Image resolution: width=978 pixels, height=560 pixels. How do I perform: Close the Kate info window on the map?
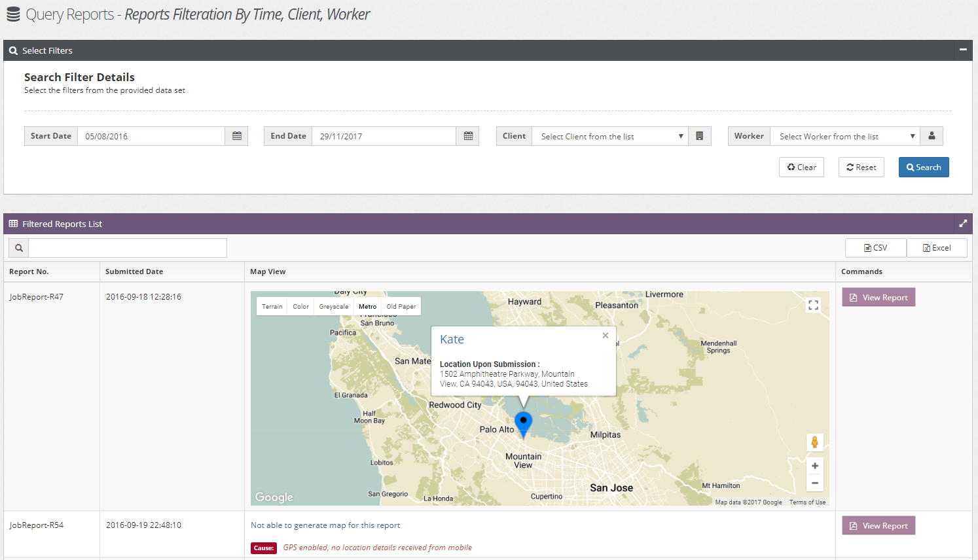click(606, 336)
